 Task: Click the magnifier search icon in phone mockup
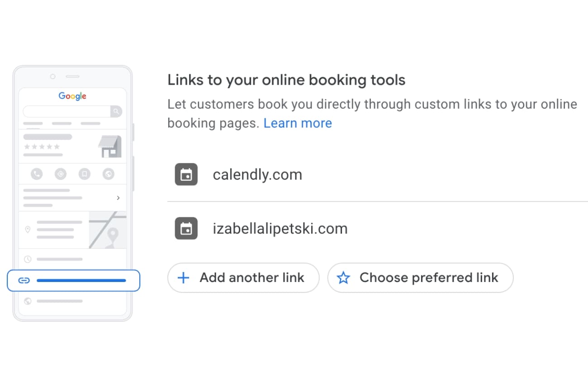point(116,111)
